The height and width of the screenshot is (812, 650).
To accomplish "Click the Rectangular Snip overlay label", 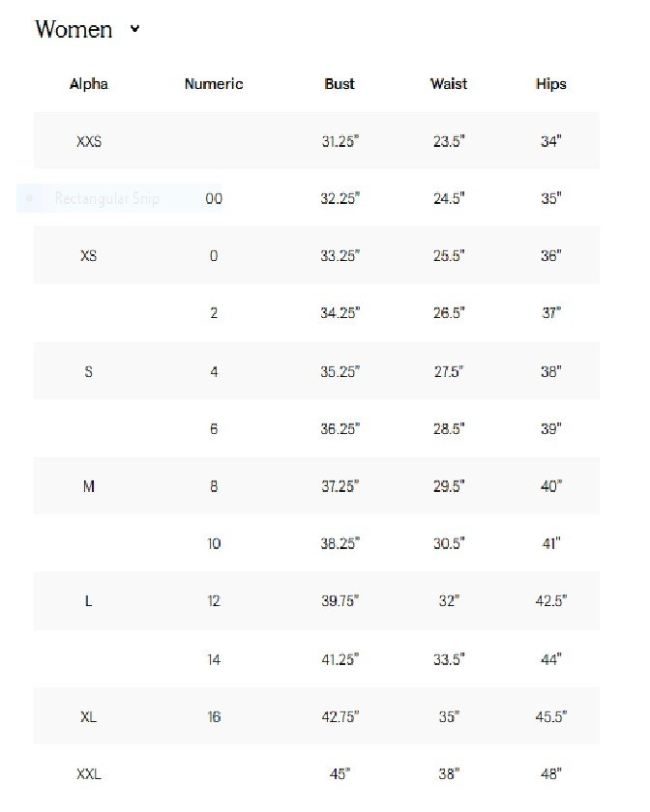I will click(x=107, y=198).
